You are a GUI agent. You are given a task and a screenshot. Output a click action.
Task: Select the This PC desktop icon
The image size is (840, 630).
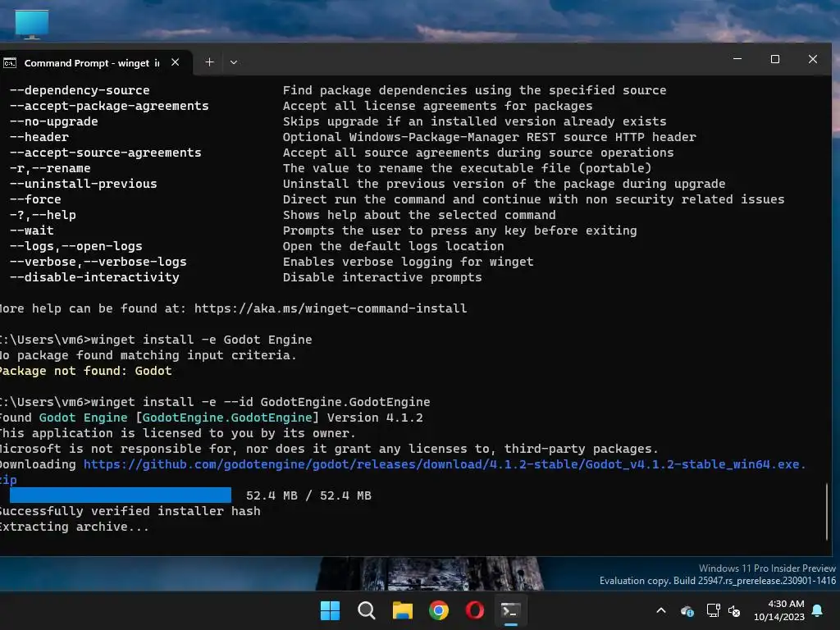tap(32, 24)
